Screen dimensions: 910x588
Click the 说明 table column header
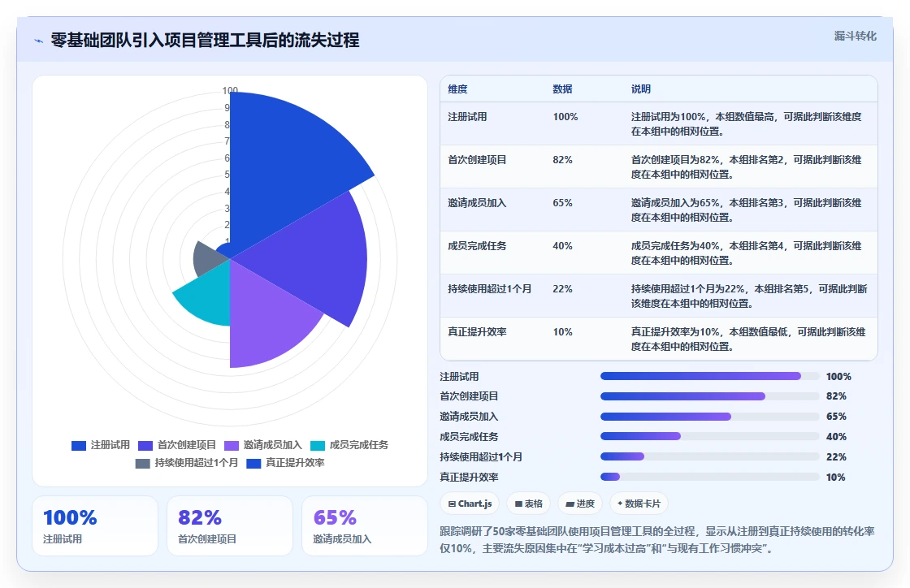pos(641,89)
